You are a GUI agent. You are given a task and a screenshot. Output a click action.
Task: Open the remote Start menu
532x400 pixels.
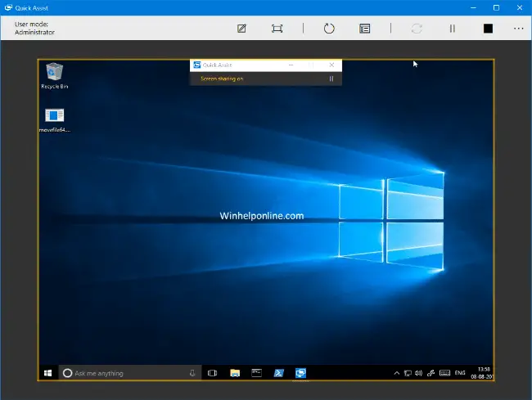click(x=47, y=373)
